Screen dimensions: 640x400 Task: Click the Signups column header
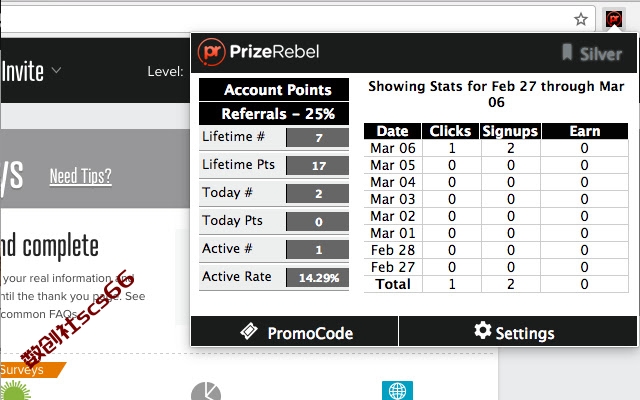[510, 131]
